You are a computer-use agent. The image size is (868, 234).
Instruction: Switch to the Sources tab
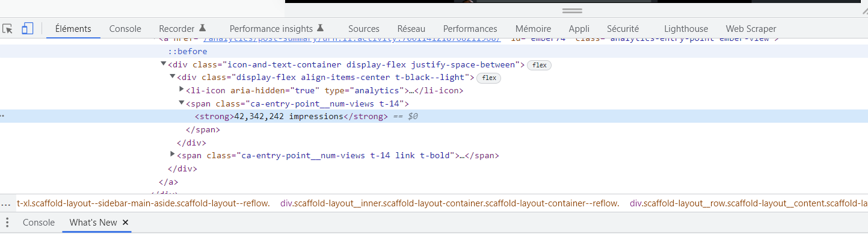[x=364, y=28]
